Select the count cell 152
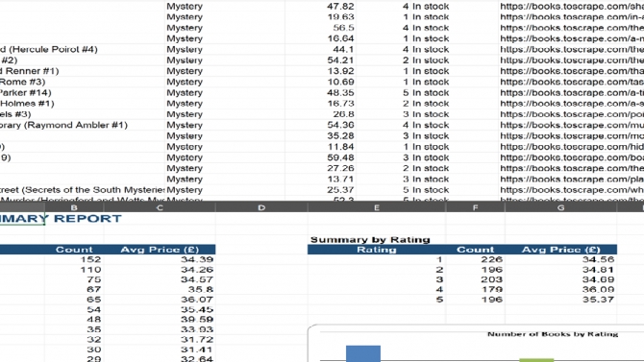Viewport: 644px width, 362px height. tap(74, 259)
